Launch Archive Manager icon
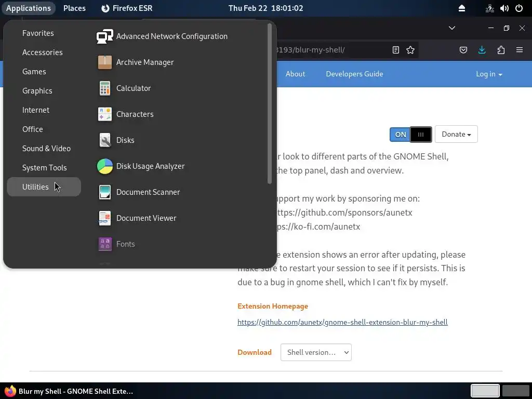This screenshot has width=532, height=399. (104, 62)
